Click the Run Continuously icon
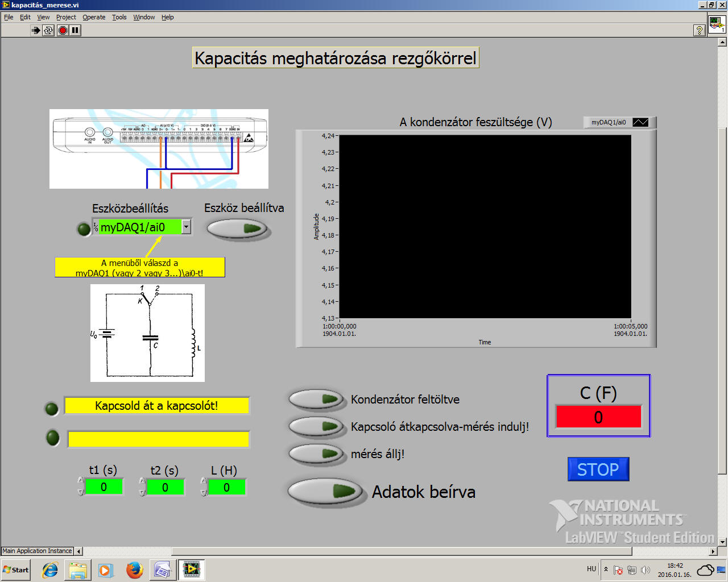Image resolution: width=728 pixels, height=582 pixels. [48, 30]
